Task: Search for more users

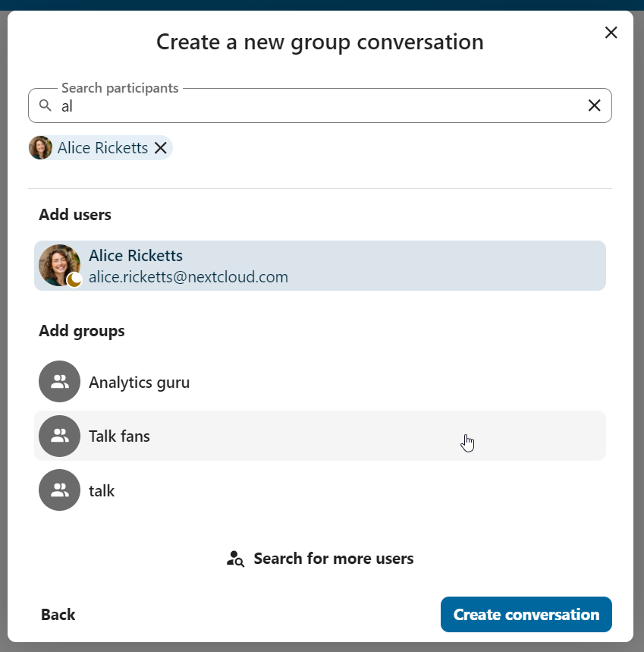Action: point(333,559)
